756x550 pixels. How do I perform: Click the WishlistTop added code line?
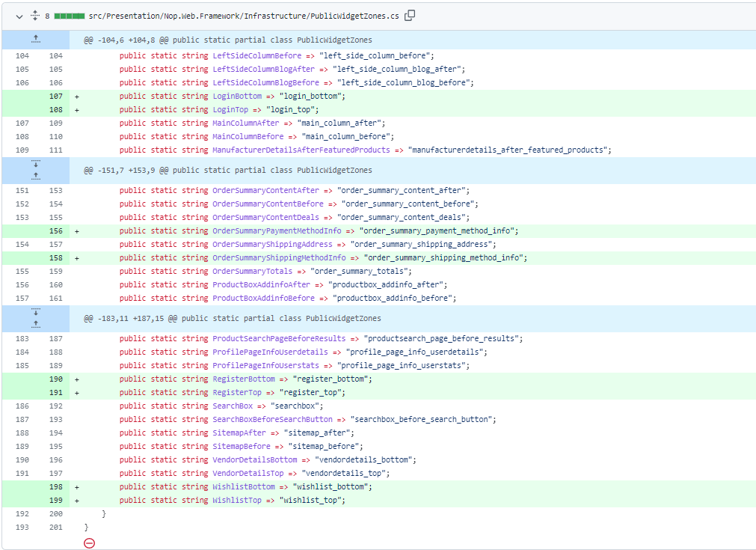click(233, 501)
